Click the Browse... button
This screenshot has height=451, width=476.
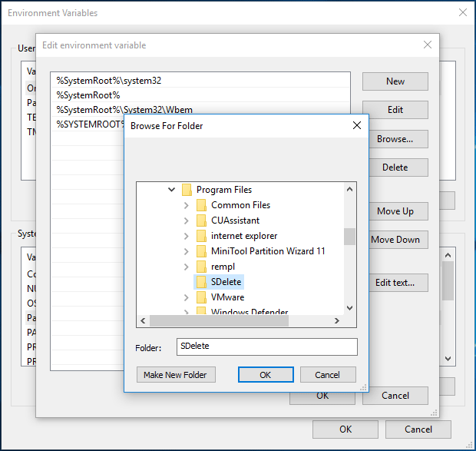tap(398, 139)
